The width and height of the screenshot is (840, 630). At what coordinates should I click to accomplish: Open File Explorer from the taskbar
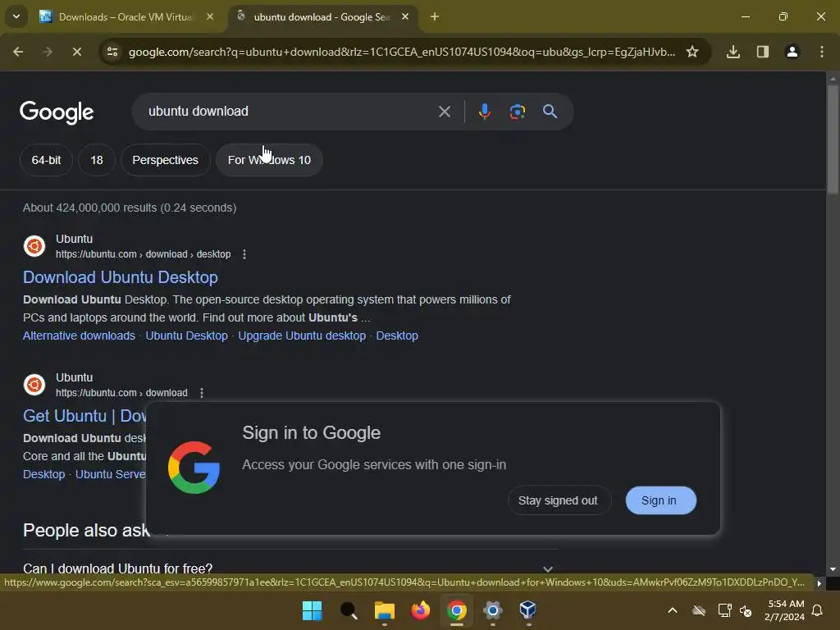[x=384, y=610]
